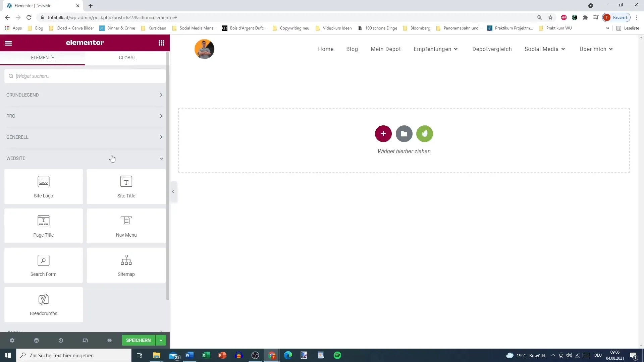Focus the Widget suchen search field
This screenshot has width=644, height=362.
point(85,76)
